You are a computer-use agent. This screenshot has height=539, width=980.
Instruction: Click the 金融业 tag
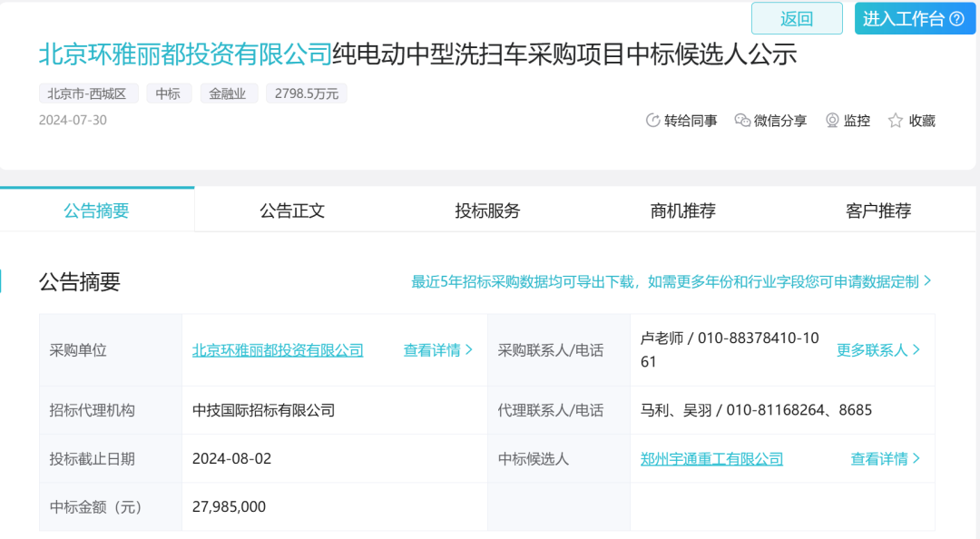228,93
